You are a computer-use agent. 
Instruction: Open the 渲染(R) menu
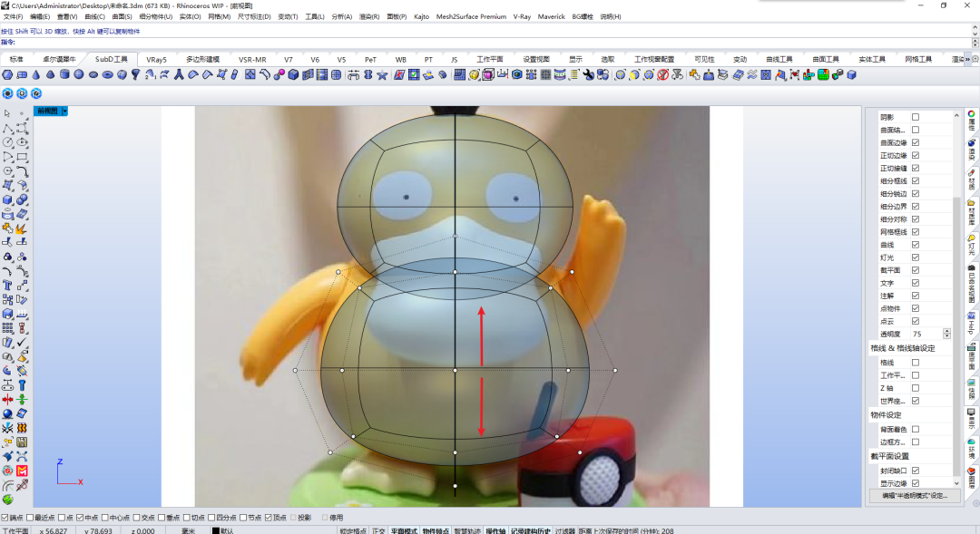[x=369, y=17]
